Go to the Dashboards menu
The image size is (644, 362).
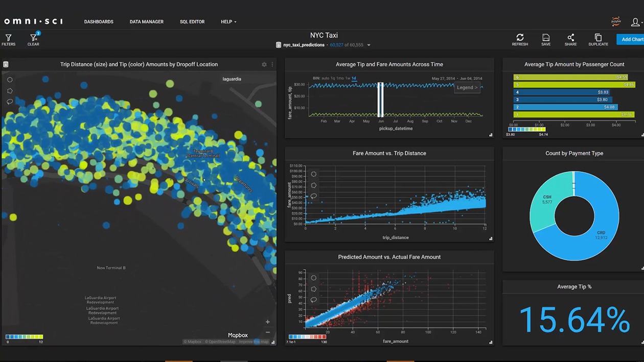pos(99,22)
